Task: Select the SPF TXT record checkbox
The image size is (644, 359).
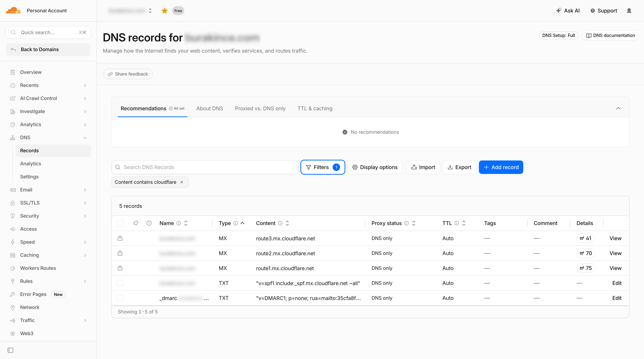Action: coord(120,283)
